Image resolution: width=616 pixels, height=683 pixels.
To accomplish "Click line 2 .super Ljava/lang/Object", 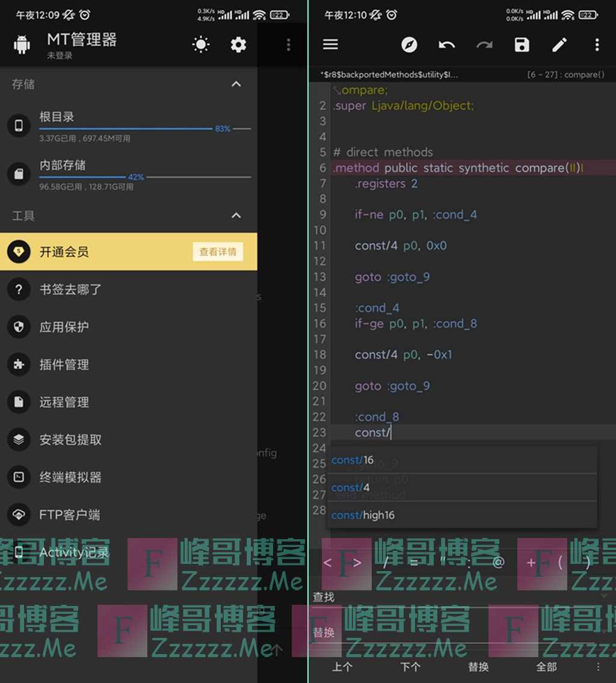I will click(403, 105).
